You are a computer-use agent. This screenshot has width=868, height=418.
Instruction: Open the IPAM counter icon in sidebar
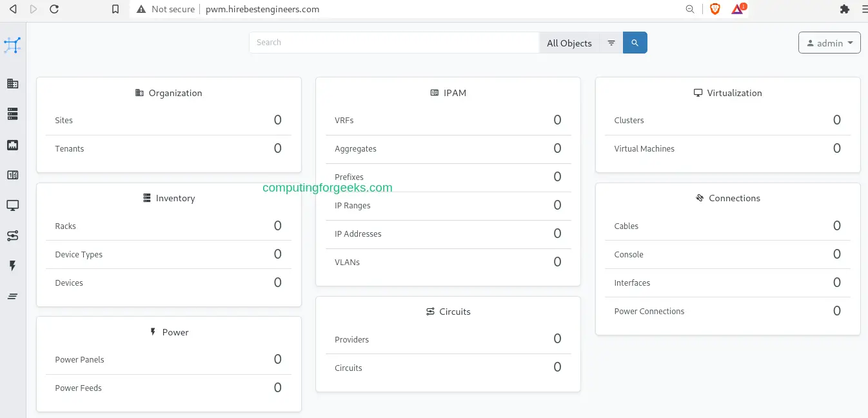[12, 175]
